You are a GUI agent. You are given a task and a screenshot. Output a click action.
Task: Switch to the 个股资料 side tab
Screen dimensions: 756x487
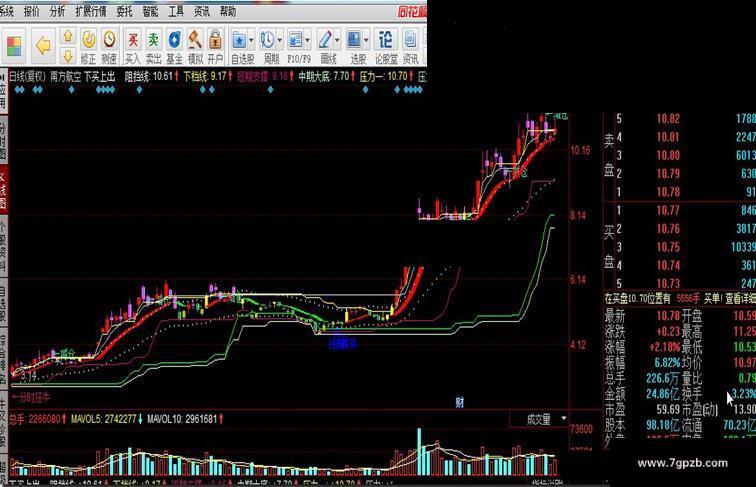[x=3, y=247]
